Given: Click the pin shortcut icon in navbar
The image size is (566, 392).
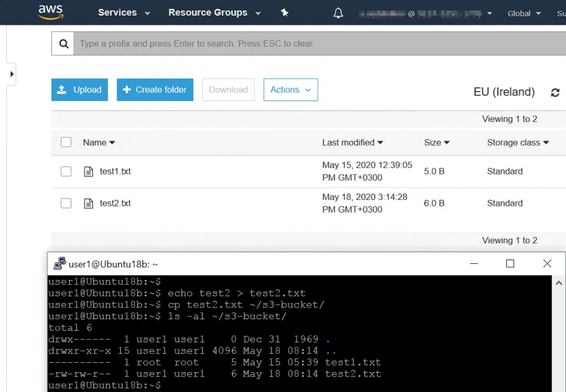Looking at the screenshot, I should point(285,13).
